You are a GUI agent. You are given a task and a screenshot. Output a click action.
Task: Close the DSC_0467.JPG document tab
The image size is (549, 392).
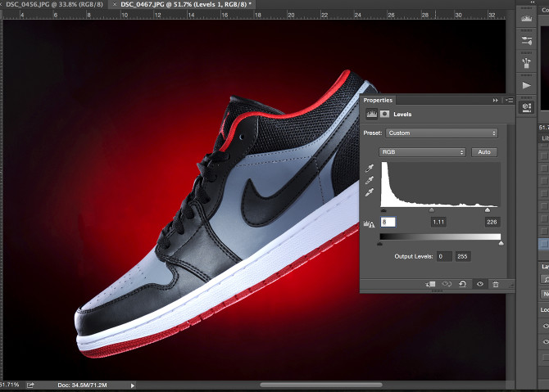[115, 5]
